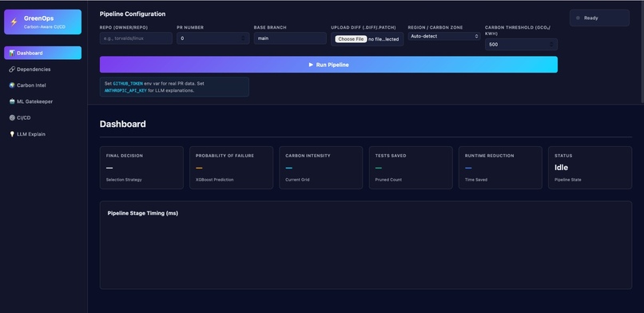The width and height of the screenshot is (644, 313).
Task: Click the Dashboard page heading
Action: [x=123, y=124]
